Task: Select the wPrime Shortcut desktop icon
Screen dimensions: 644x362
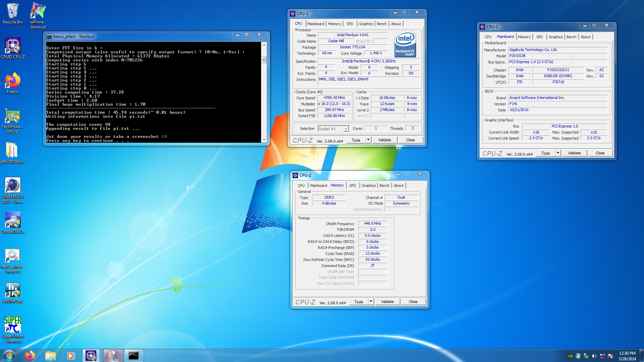Action: pos(38,15)
